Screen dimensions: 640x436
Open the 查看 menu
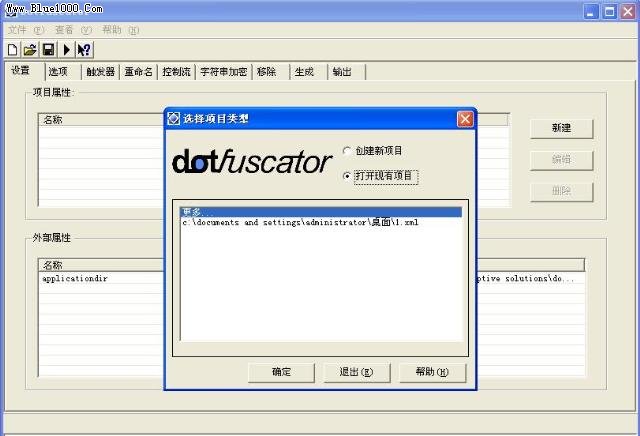[72, 30]
